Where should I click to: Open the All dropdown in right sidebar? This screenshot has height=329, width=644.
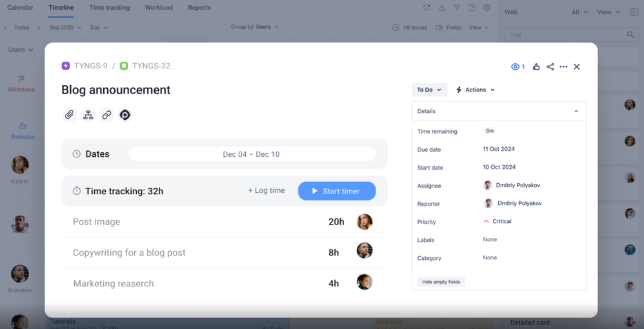tap(579, 12)
